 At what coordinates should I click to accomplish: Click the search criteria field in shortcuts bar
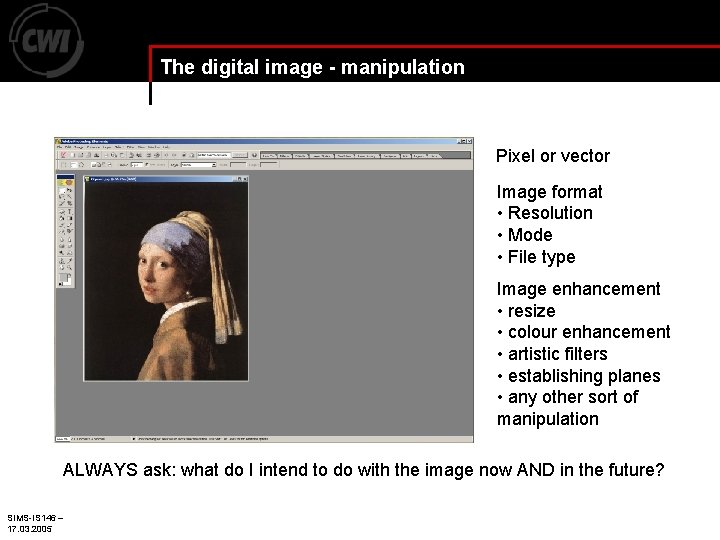[214, 155]
